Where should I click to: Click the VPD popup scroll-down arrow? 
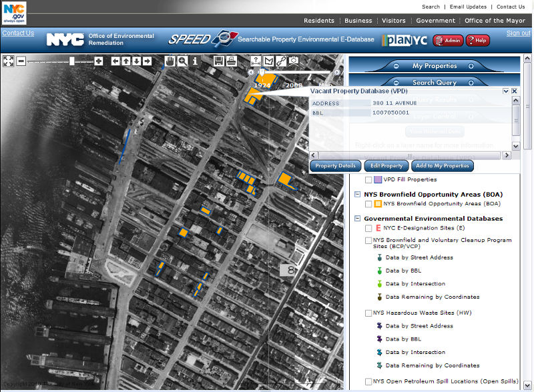pos(516,146)
